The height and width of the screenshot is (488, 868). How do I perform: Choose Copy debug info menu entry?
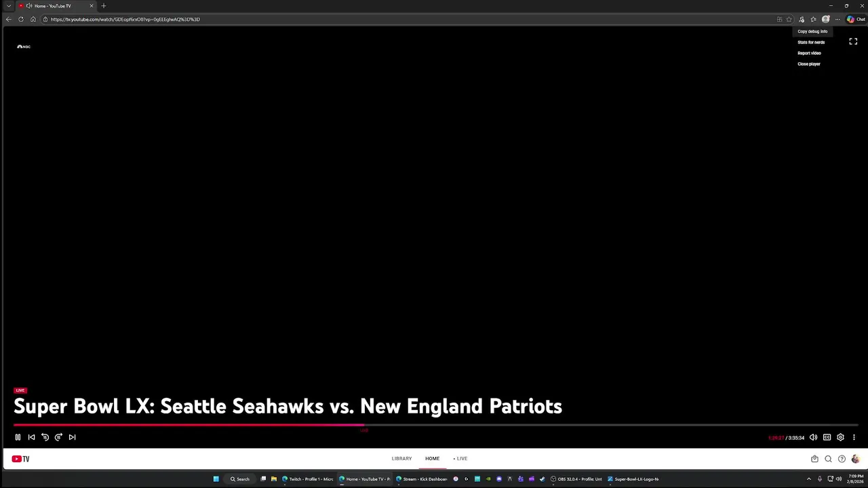click(812, 31)
